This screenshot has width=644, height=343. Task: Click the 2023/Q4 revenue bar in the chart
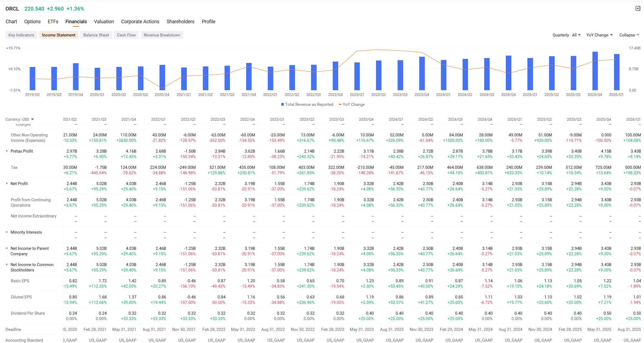(422, 73)
